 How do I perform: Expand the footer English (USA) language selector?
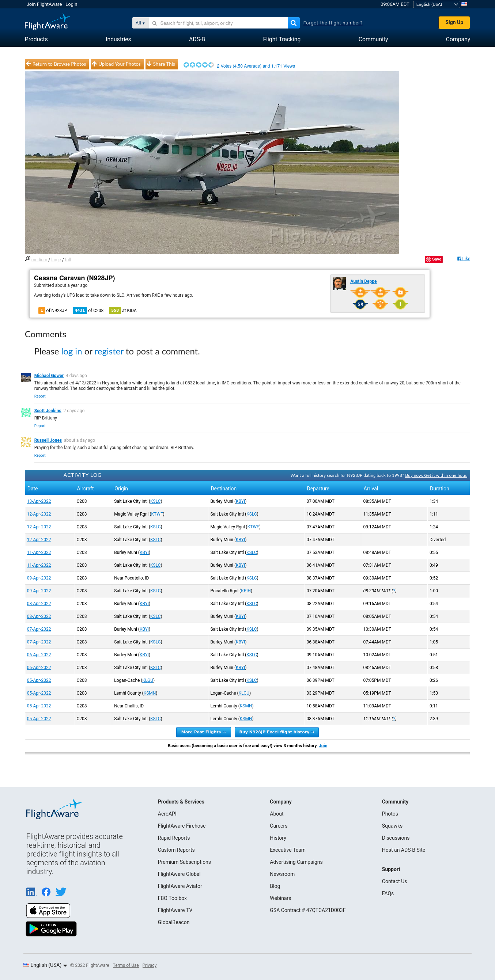coord(45,965)
